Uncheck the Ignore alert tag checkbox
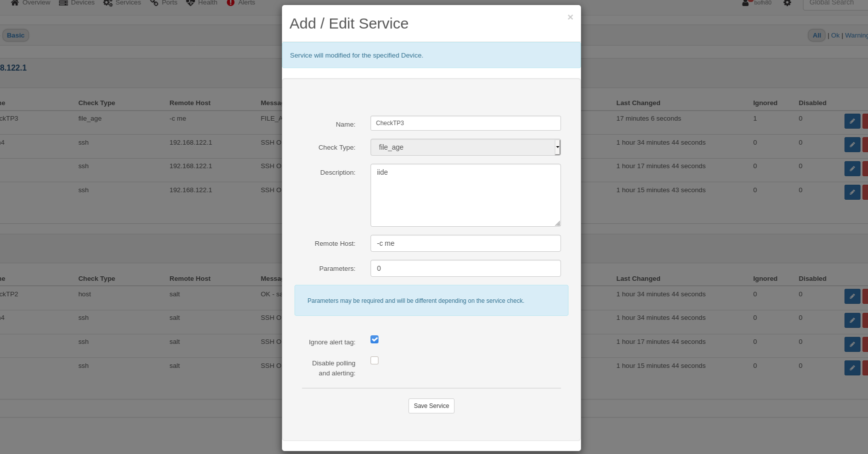The image size is (868, 454). tap(374, 339)
